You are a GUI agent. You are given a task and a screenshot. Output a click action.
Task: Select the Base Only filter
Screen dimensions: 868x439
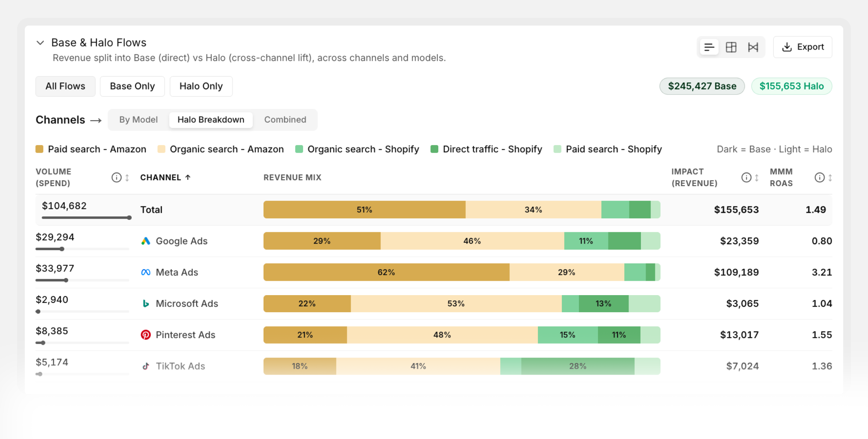133,86
